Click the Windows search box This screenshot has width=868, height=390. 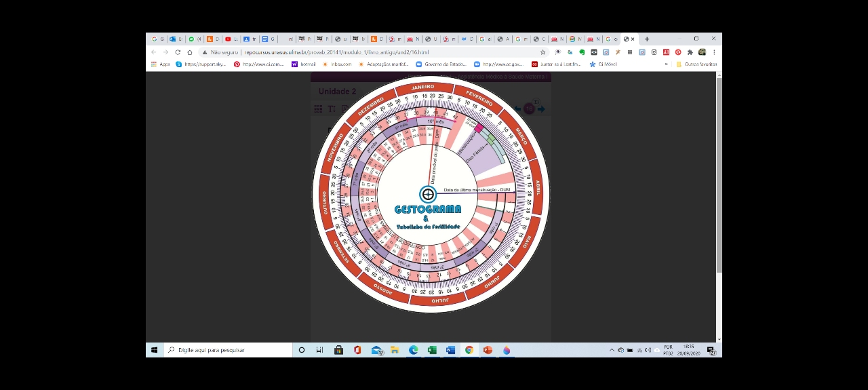coord(227,350)
